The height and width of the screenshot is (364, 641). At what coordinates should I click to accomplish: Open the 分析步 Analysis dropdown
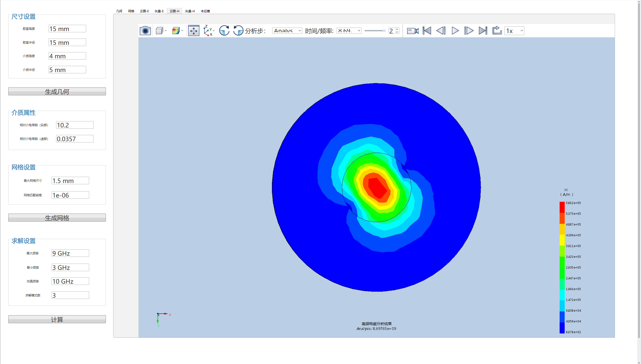click(x=287, y=31)
